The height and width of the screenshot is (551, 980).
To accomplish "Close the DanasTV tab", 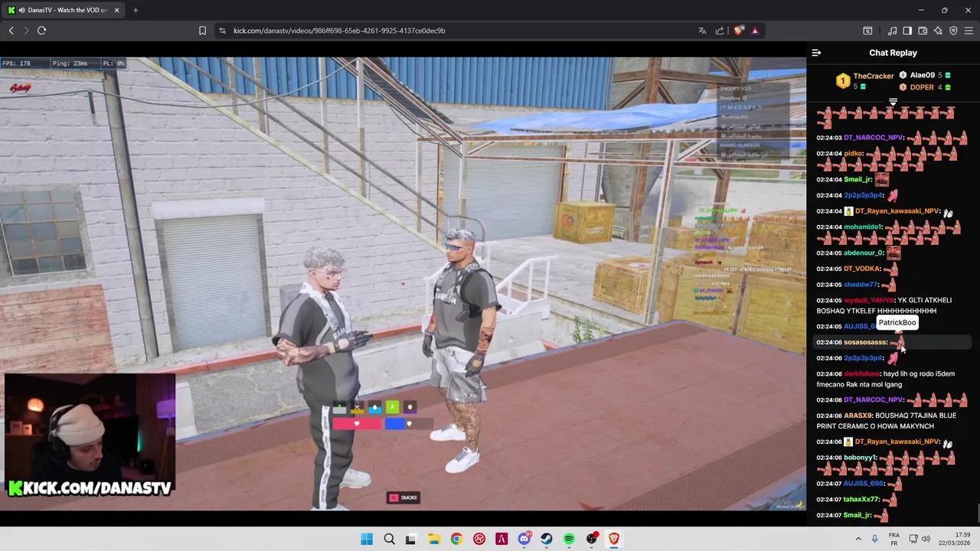I will 117,10.
